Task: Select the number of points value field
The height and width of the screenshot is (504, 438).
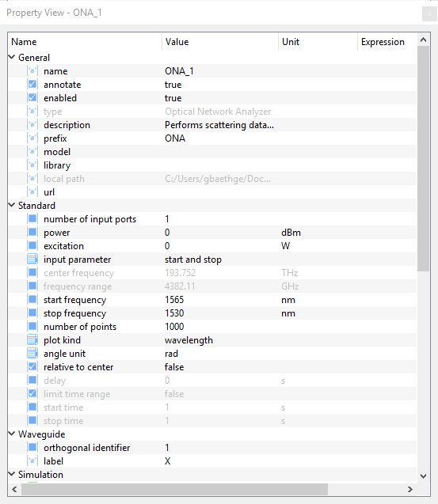Action: click(220, 327)
